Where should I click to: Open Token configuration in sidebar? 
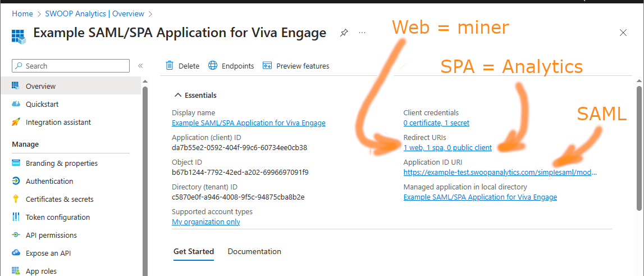click(57, 217)
